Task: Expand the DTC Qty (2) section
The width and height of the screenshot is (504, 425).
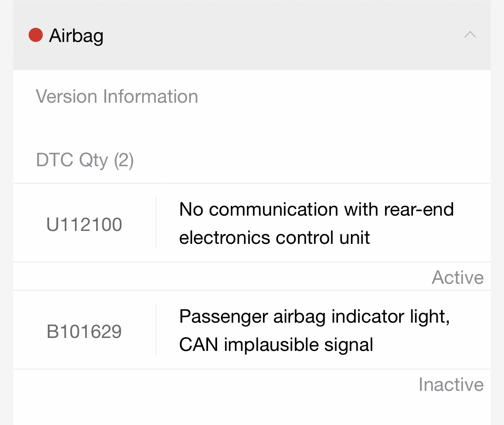Action: [x=84, y=160]
